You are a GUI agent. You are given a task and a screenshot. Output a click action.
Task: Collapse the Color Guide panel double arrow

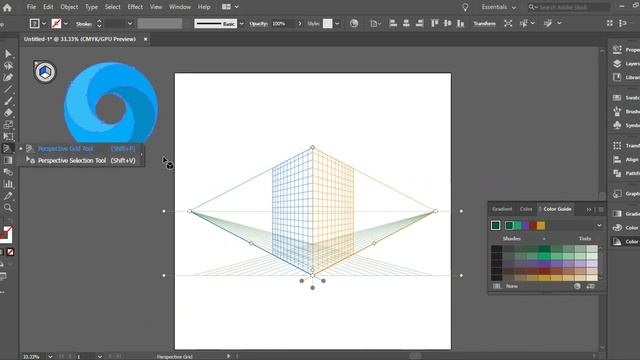click(x=589, y=209)
